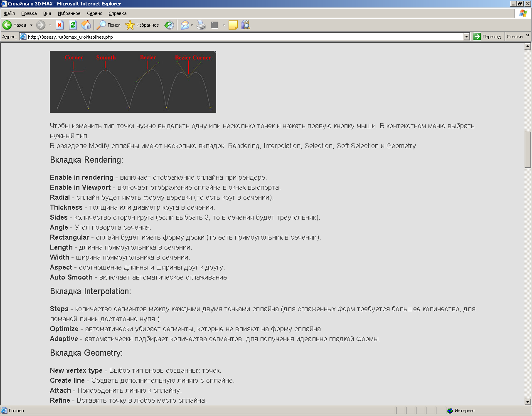
Task: Click the term 'Rectangular'
Action: pos(69,238)
